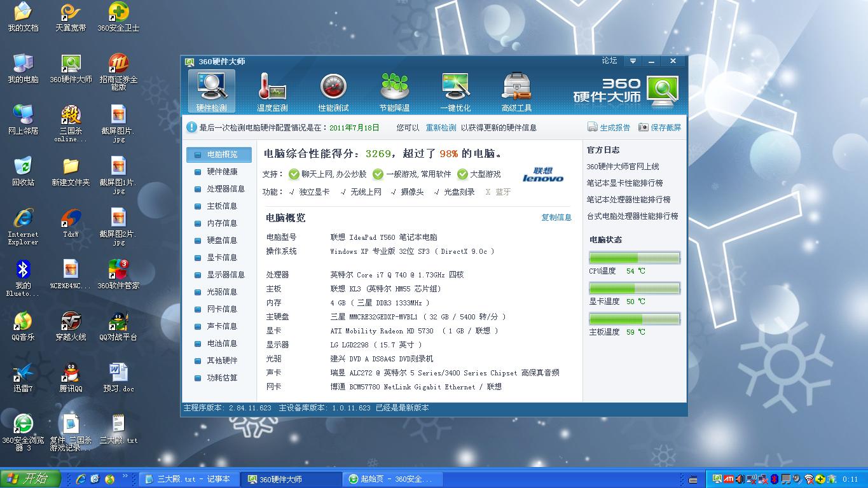Screen dimensions: 868x488
Task: Click the QQ音乐 desktop icon
Action: point(23,326)
